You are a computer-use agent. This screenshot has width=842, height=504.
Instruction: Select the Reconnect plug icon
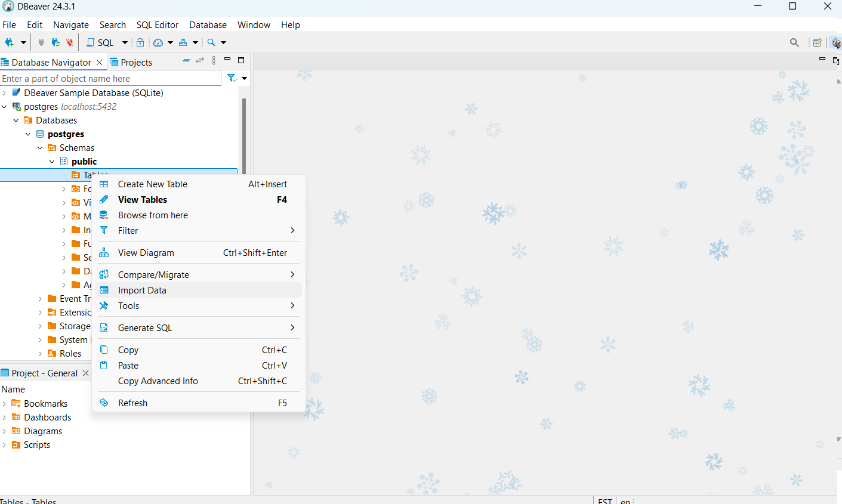(x=54, y=42)
